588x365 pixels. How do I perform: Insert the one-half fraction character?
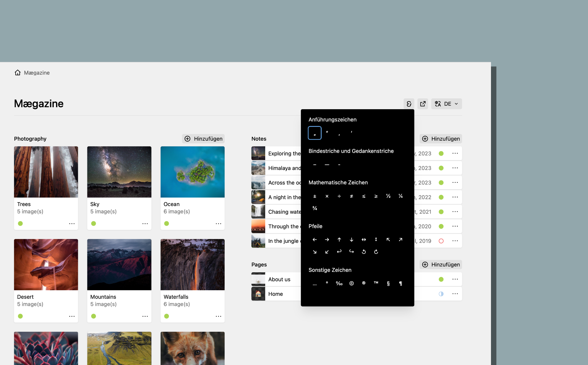point(388,196)
